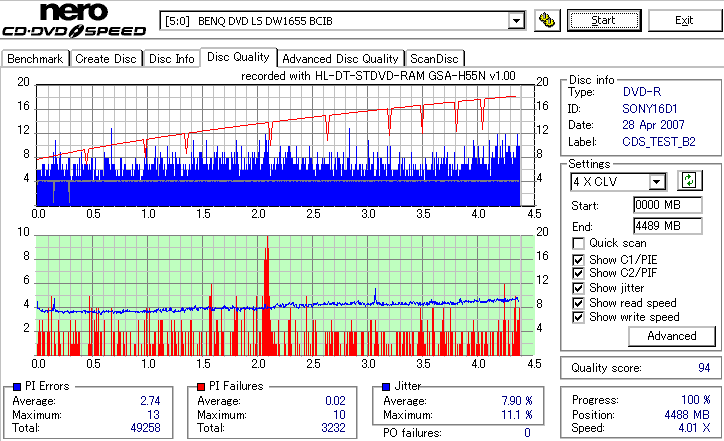Click the blue Jitter legend square

pos(386,387)
